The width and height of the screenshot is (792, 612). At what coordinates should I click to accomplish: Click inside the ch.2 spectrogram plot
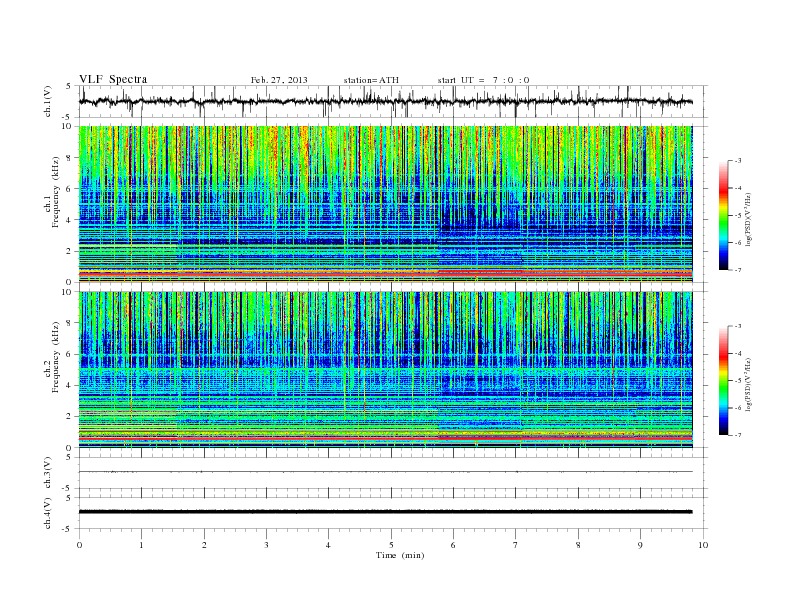pyautogui.click(x=385, y=370)
